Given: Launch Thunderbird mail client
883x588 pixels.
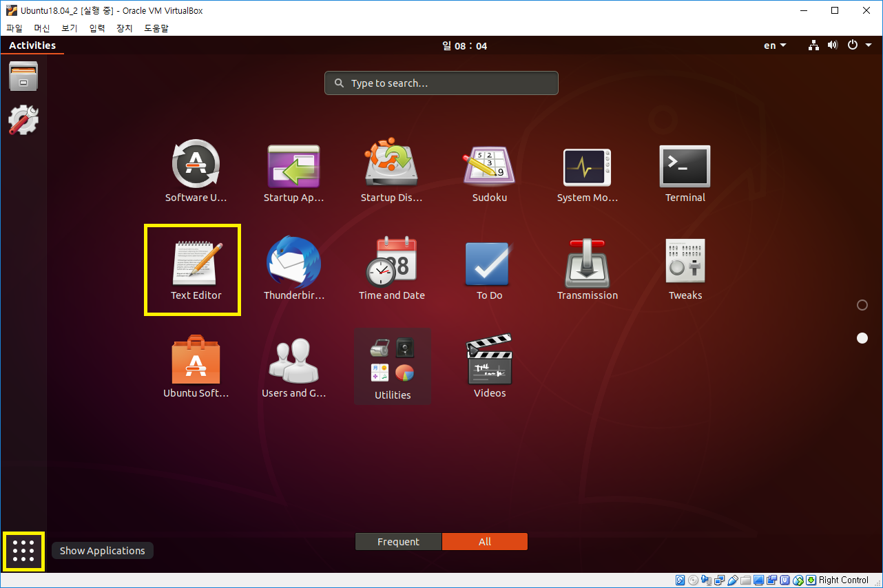Looking at the screenshot, I should 293,269.
